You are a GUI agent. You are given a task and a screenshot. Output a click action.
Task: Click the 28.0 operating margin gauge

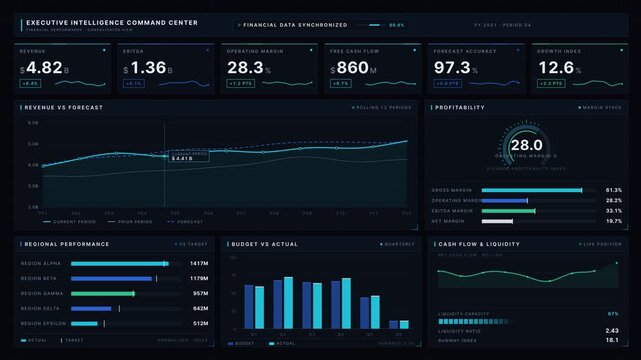pyautogui.click(x=526, y=145)
